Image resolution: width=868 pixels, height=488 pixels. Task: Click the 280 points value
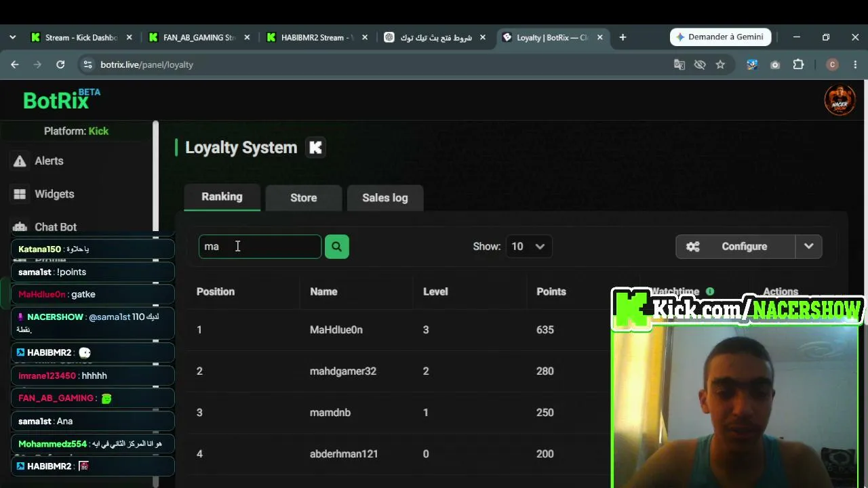click(x=545, y=371)
